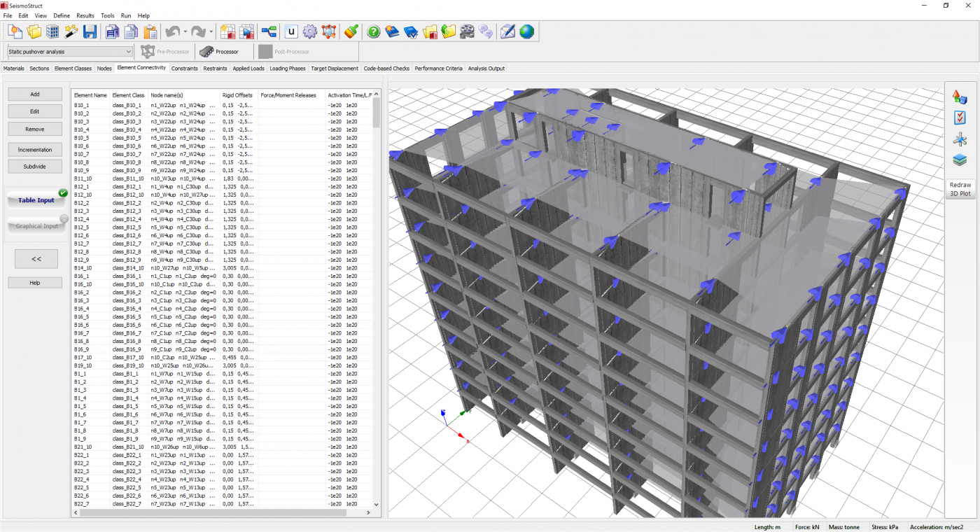The image size is (980, 532).
Task: Click the open yellow folder with green arrow icon
Action: (449, 31)
